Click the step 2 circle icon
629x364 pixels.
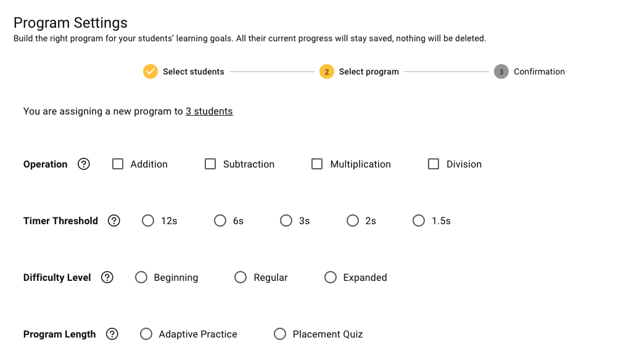point(327,72)
